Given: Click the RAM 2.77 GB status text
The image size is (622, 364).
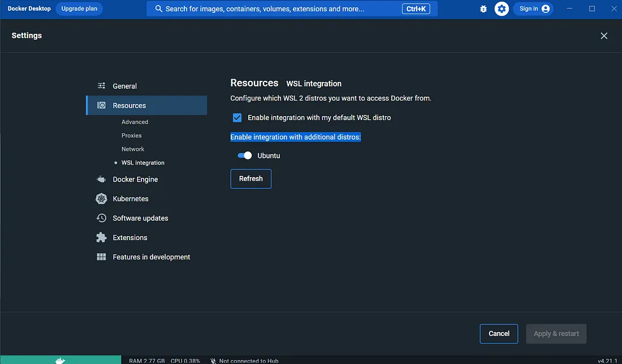Looking at the screenshot, I should pos(147,361).
